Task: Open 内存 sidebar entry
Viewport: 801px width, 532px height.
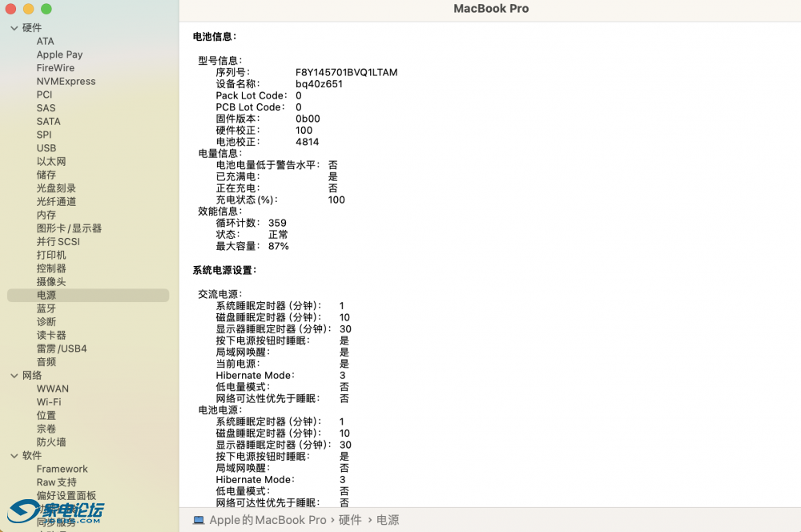Action: coord(46,216)
